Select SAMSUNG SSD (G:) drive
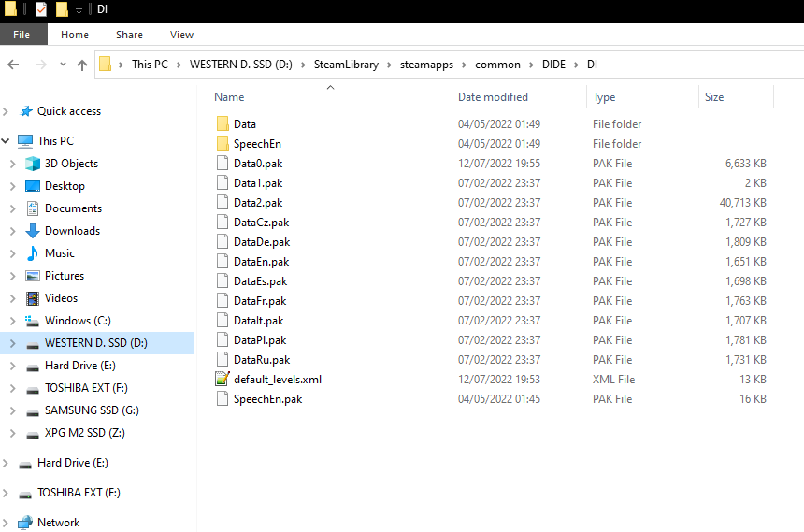The height and width of the screenshot is (532, 804). coord(92,410)
